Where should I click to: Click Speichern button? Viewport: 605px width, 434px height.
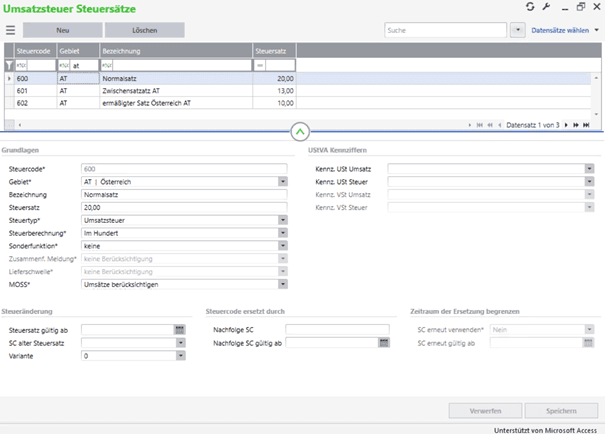click(561, 411)
